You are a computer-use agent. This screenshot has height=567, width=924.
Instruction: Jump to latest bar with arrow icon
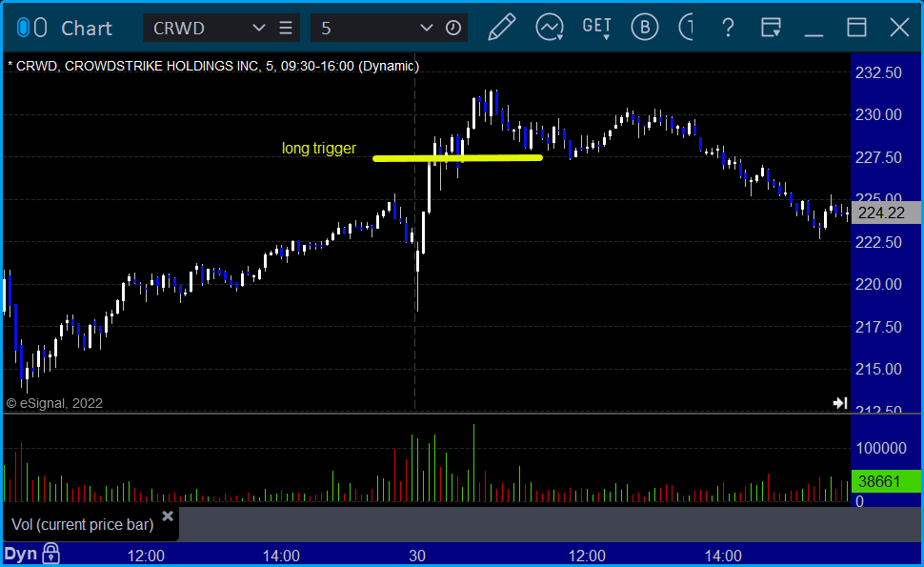[840, 403]
